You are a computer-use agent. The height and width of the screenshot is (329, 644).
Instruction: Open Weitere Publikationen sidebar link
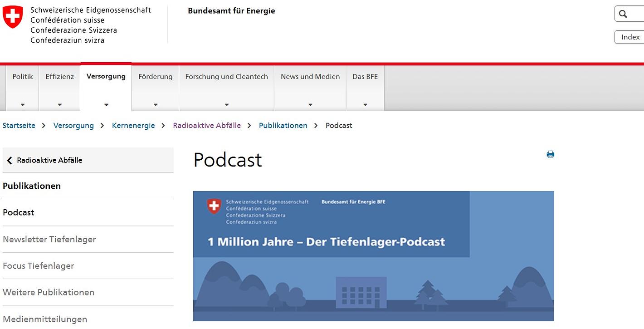[x=49, y=292]
